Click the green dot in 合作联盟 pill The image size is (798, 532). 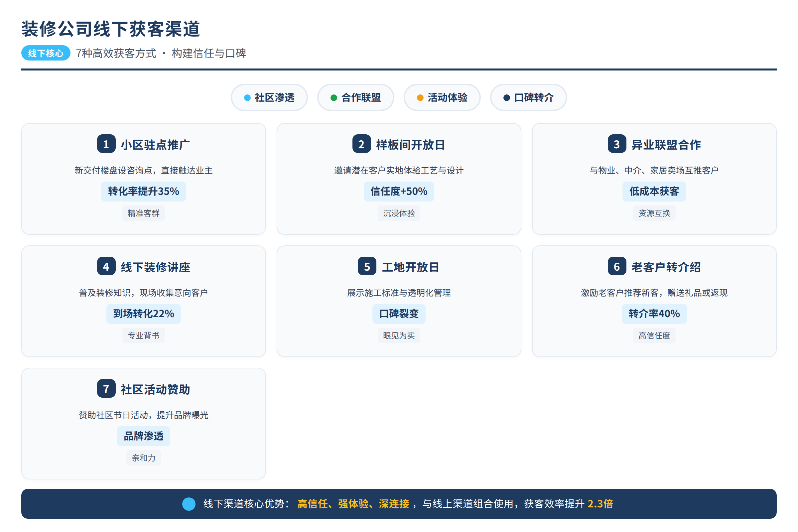tap(334, 98)
